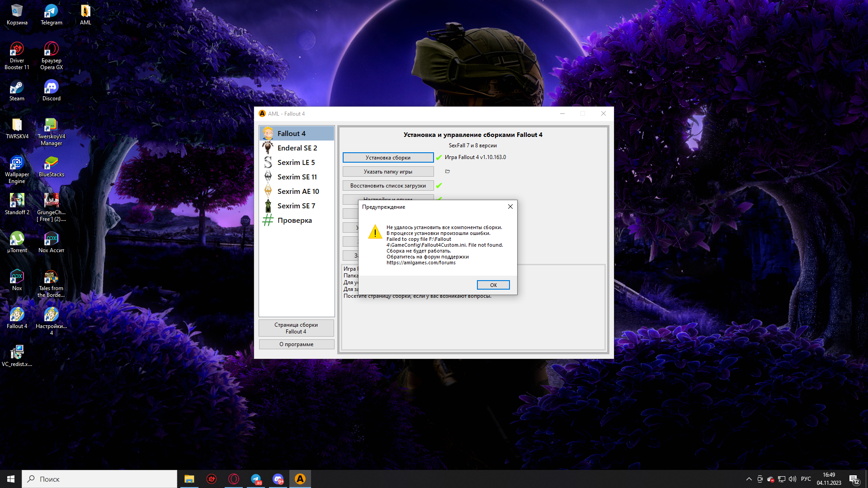Open Страница сборки Fallout 4
868x488 pixels.
point(296,328)
